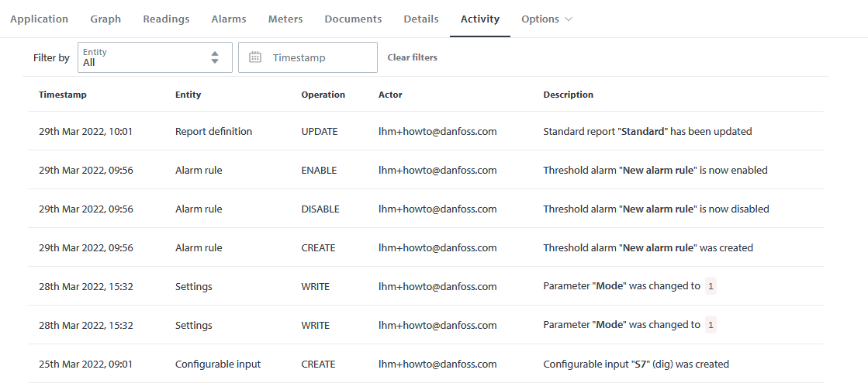
Task: Open the Readings tab
Action: point(166,19)
